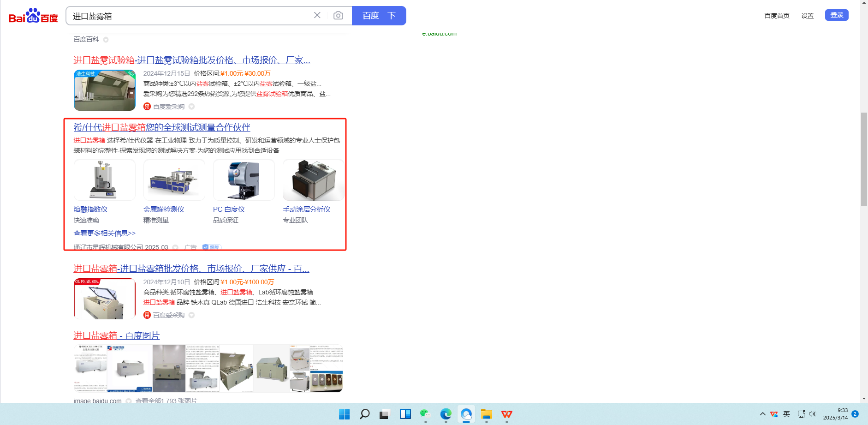The height and width of the screenshot is (425, 868).
Task: Click the 登录 button
Action: pyautogui.click(x=837, y=15)
